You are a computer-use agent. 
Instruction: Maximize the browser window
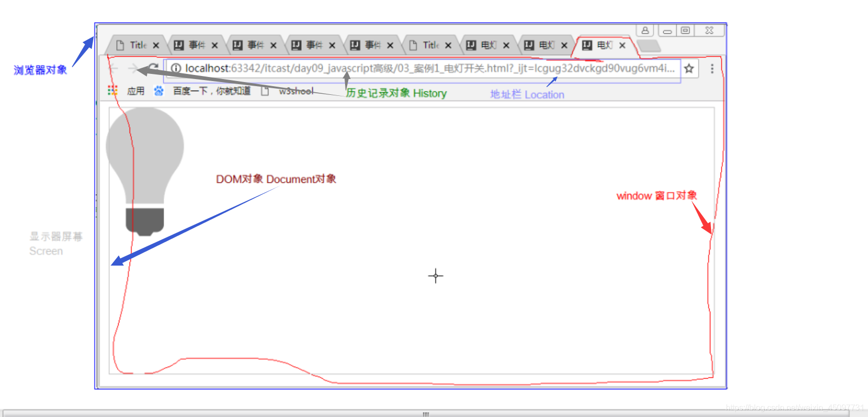coord(686,31)
